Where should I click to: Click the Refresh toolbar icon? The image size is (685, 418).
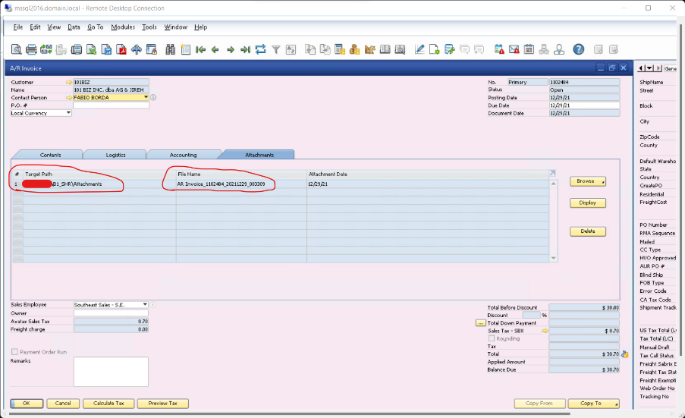261,48
